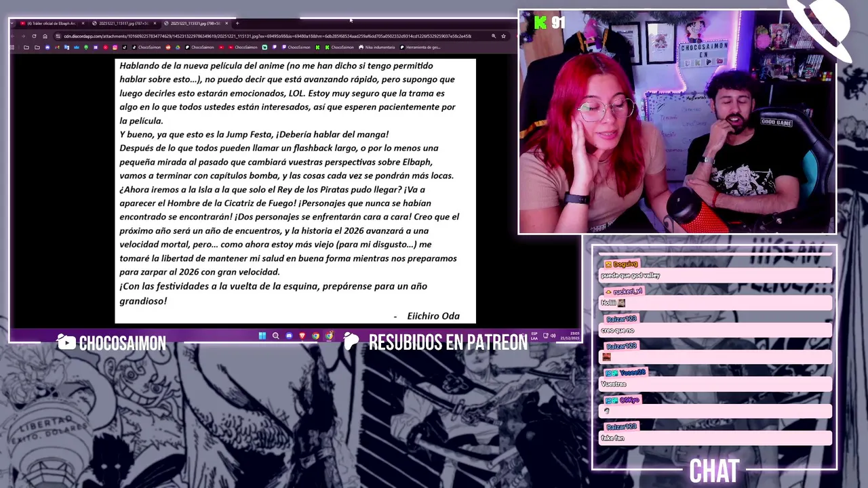Click the Doguivg 'puede que god valley' chat message

(715, 276)
